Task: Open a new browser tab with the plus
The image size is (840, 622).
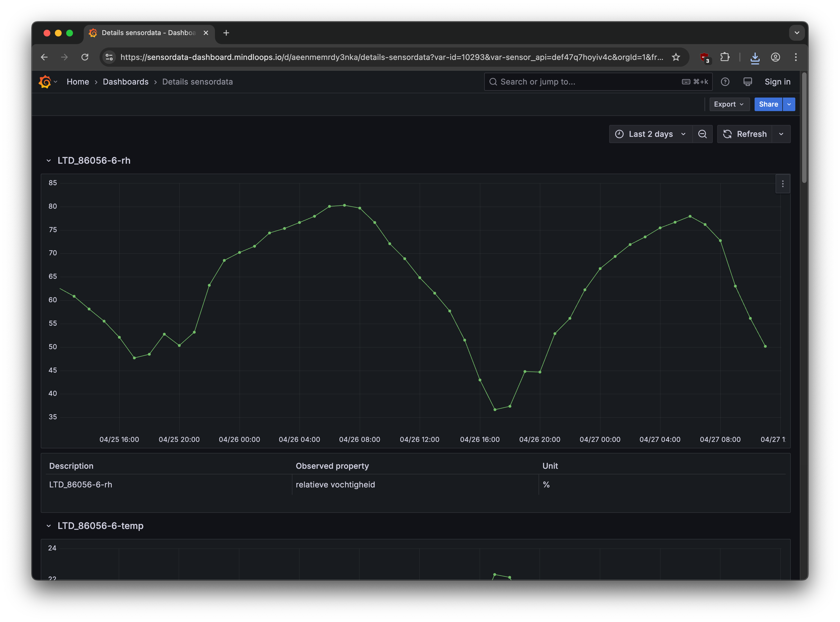Action: coord(226,33)
